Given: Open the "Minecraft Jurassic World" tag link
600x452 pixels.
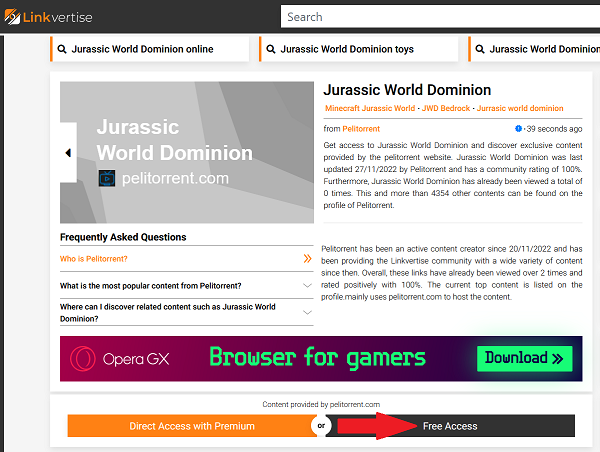Looking at the screenshot, I should click(370, 108).
